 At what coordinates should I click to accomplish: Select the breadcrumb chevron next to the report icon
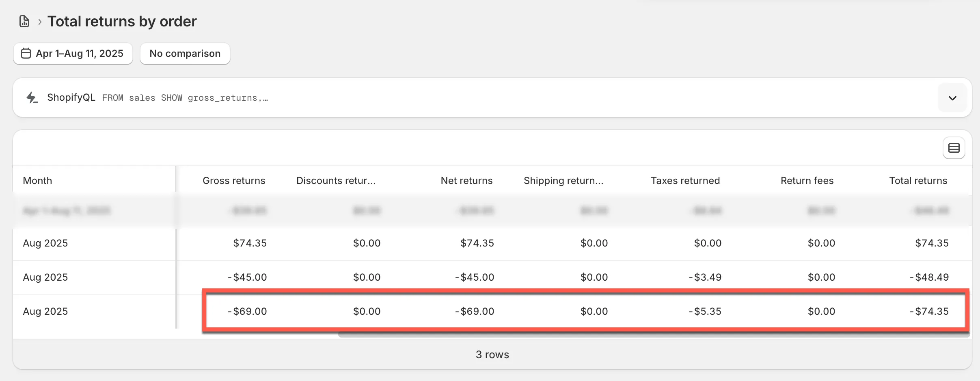point(39,22)
